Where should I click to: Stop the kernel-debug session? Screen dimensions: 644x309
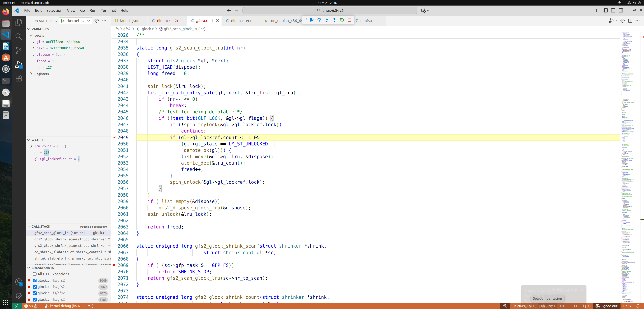pos(350,20)
